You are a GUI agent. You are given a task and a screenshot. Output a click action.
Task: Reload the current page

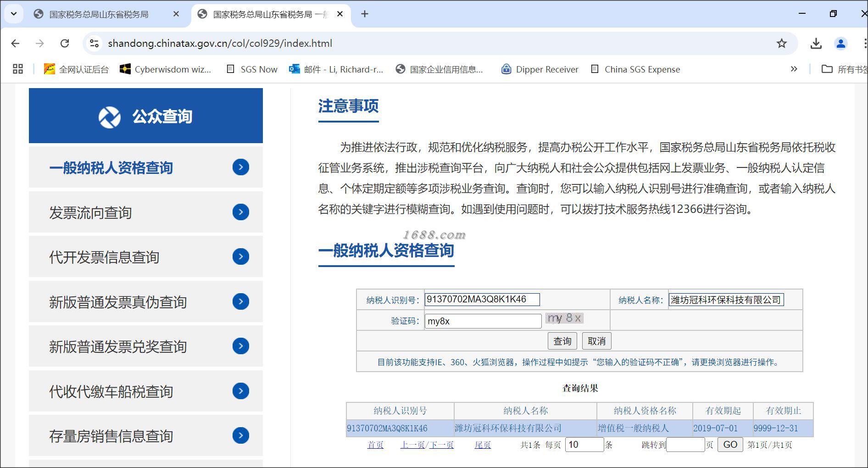tap(65, 44)
